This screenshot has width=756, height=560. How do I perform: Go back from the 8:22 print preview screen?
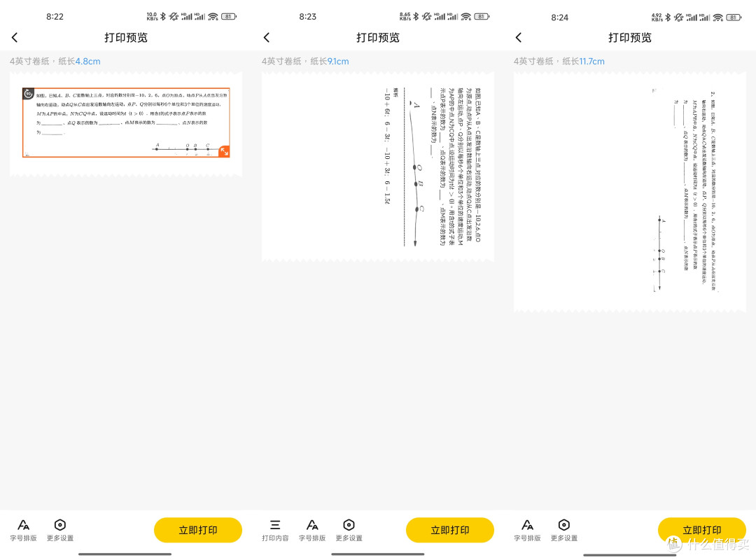coord(15,38)
